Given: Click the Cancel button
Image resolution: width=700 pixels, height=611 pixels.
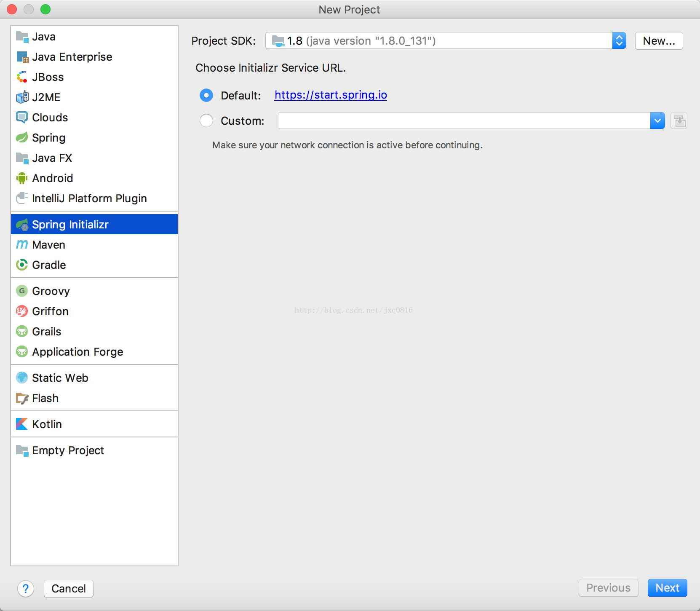Looking at the screenshot, I should click(x=69, y=588).
